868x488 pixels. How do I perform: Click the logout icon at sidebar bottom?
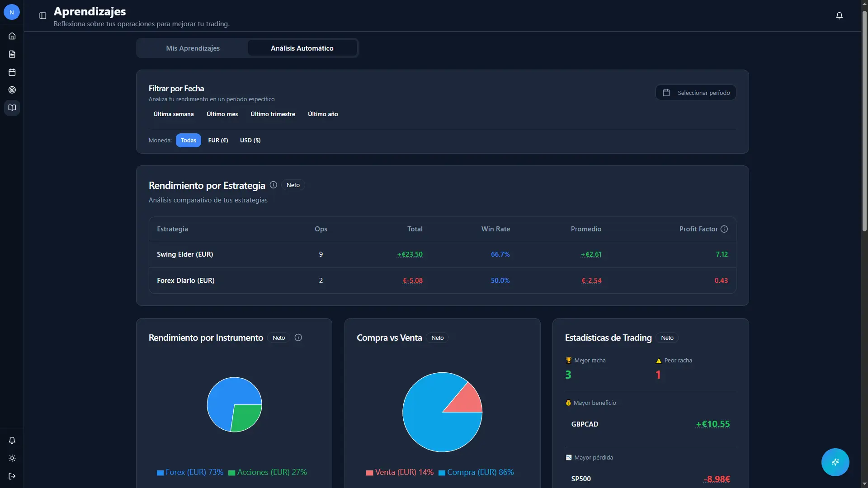point(12,476)
